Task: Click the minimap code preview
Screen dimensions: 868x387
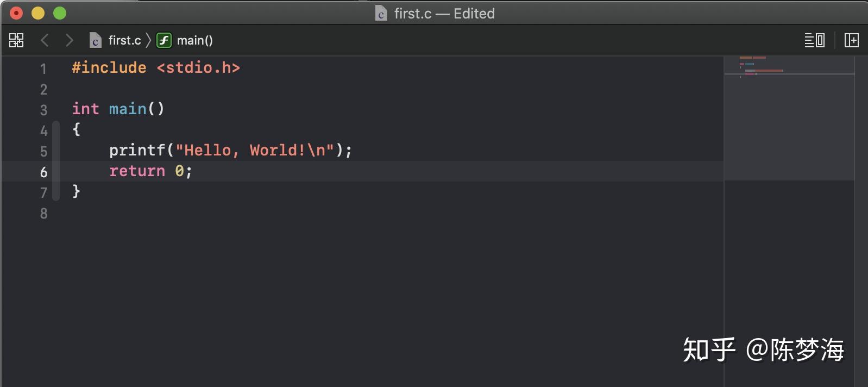Action: point(789,118)
